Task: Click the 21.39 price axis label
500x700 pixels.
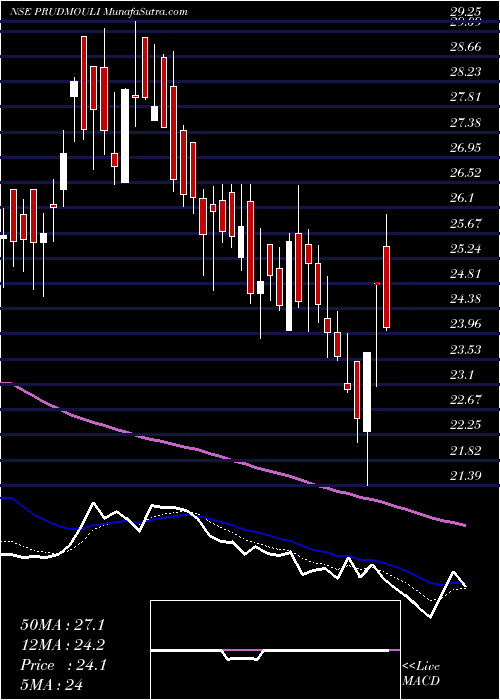Action: [466, 475]
